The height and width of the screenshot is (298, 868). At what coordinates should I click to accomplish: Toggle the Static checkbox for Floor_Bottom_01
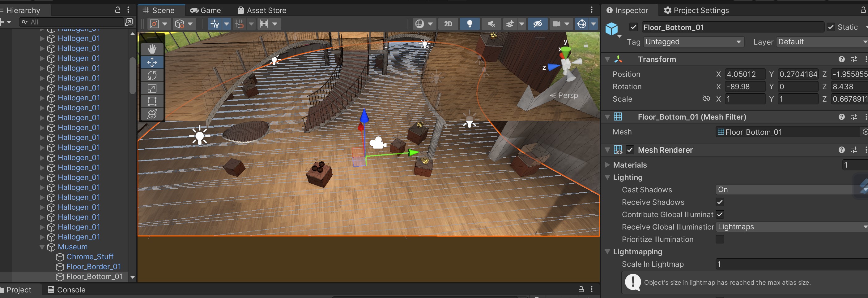tap(831, 27)
